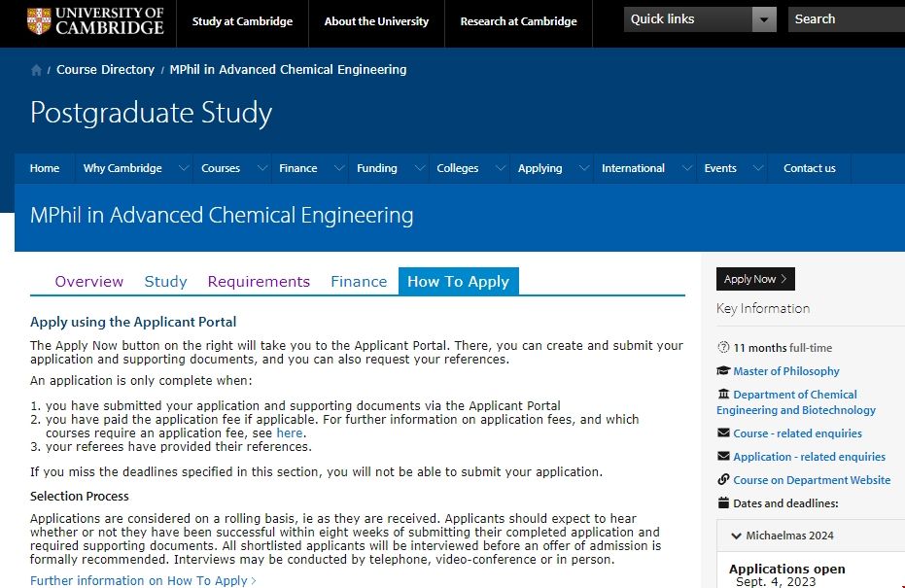Open the Finance course tab

359,282
